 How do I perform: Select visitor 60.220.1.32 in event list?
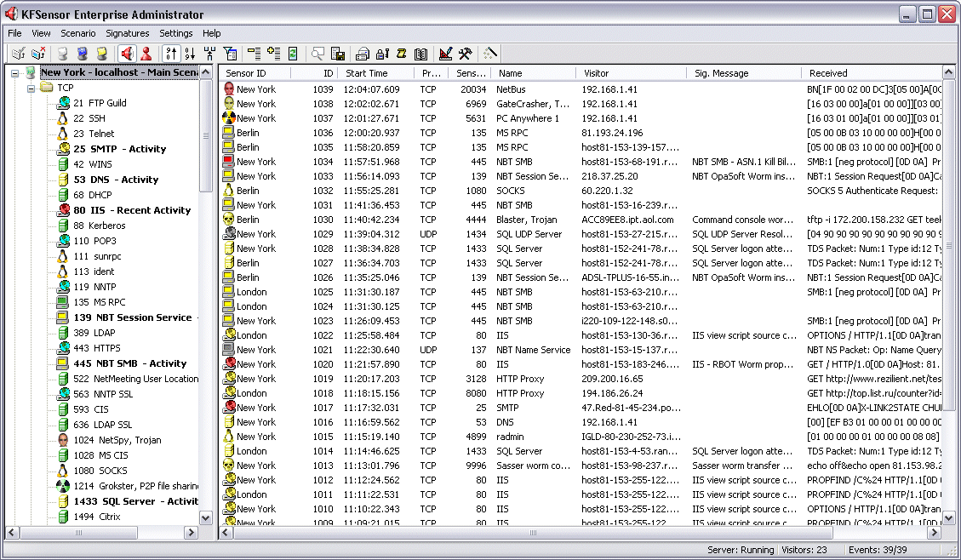[608, 191]
